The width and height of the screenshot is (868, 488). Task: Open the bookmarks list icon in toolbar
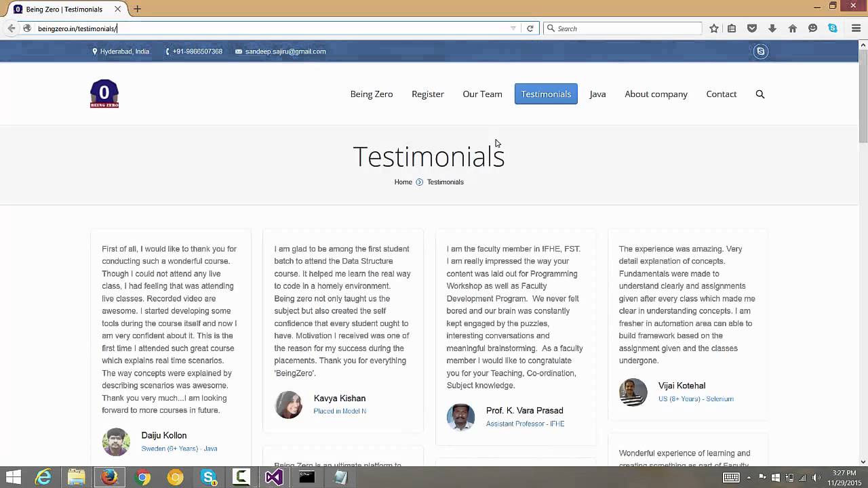tap(732, 28)
